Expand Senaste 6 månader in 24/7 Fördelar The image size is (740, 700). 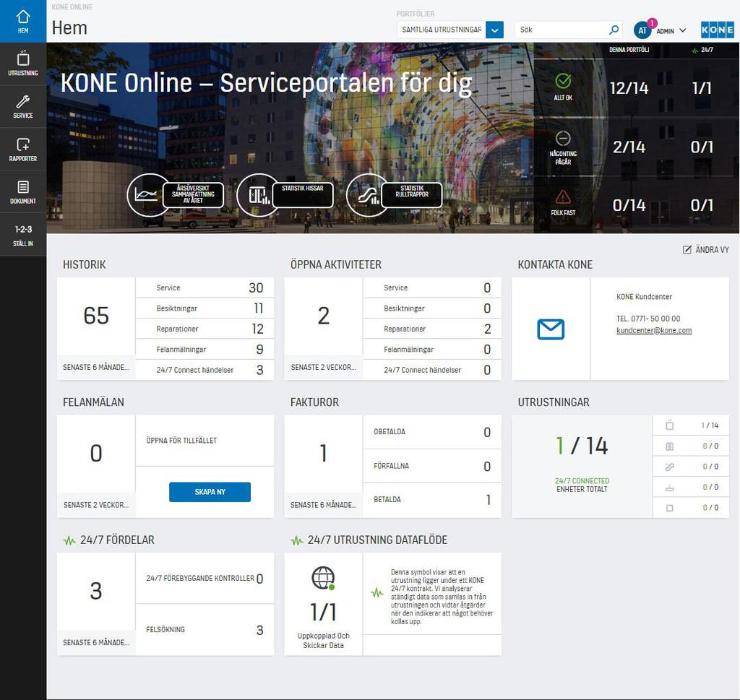click(96, 643)
